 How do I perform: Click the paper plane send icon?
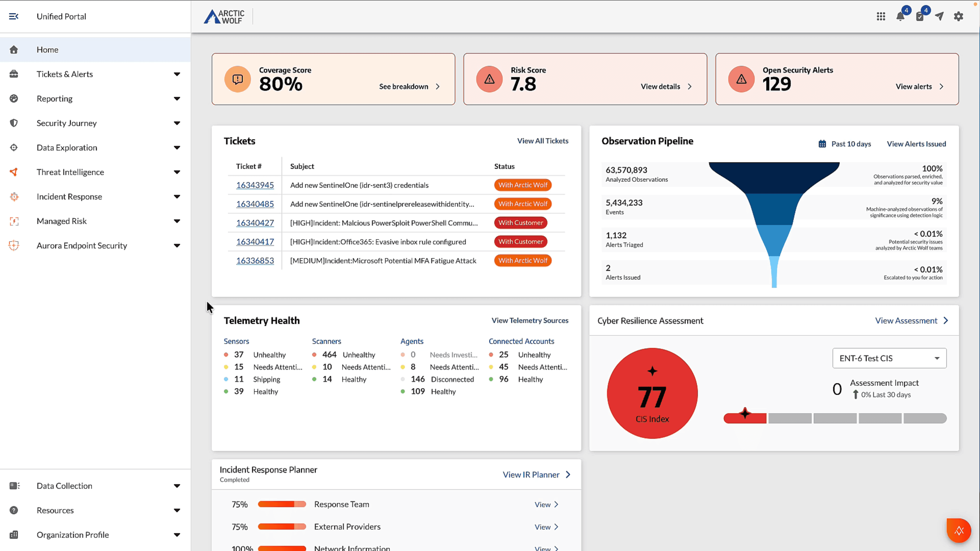pos(939,16)
